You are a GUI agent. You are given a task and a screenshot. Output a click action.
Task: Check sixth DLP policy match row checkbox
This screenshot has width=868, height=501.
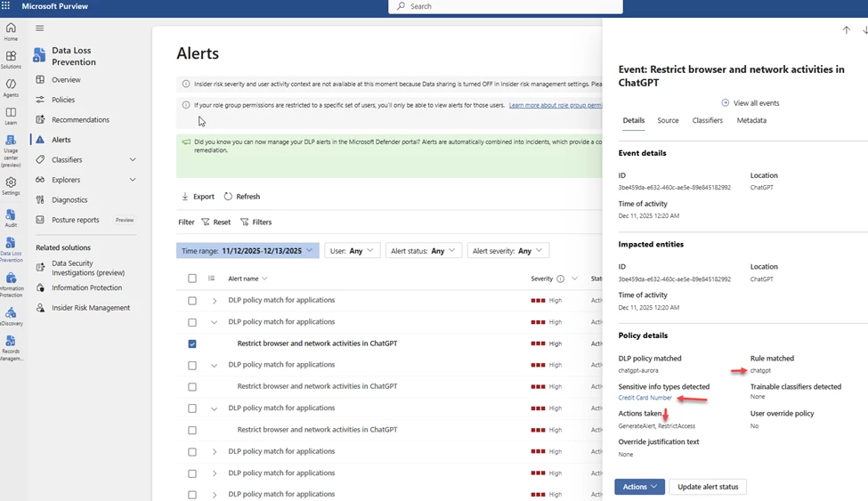pyautogui.click(x=192, y=473)
